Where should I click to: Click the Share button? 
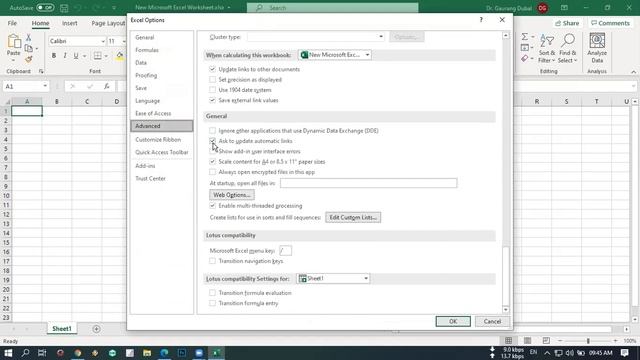[x=567, y=23]
